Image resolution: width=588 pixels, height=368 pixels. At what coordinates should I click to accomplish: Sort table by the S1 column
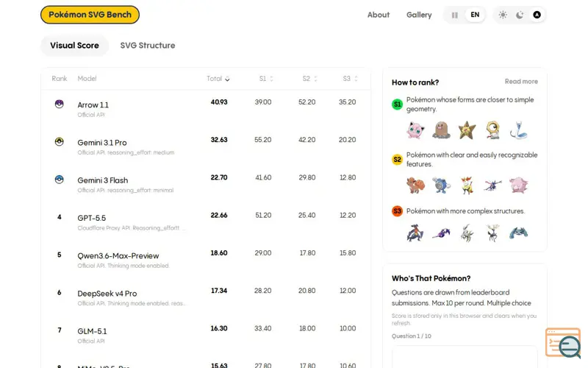click(x=266, y=79)
